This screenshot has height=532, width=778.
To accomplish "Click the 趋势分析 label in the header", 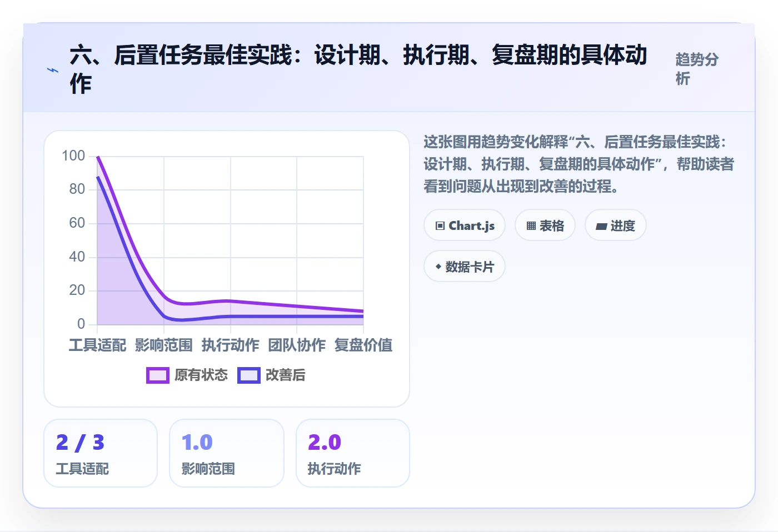I will pos(697,69).
